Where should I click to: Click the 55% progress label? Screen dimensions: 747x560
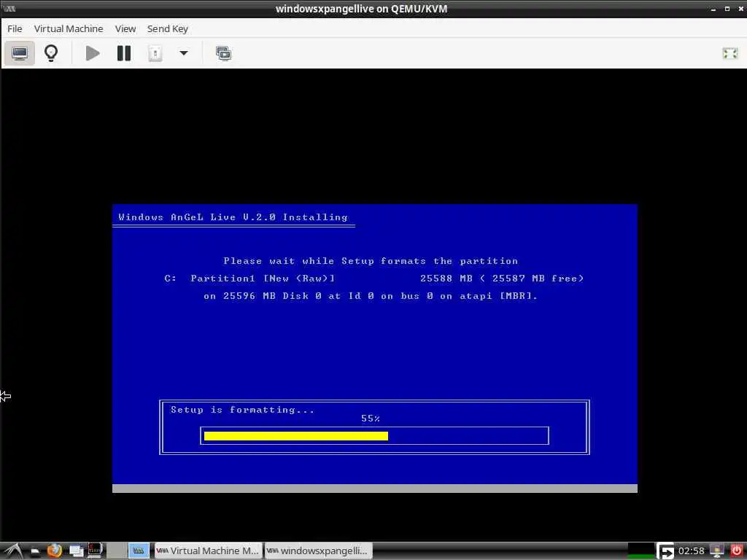click(370, 419)
